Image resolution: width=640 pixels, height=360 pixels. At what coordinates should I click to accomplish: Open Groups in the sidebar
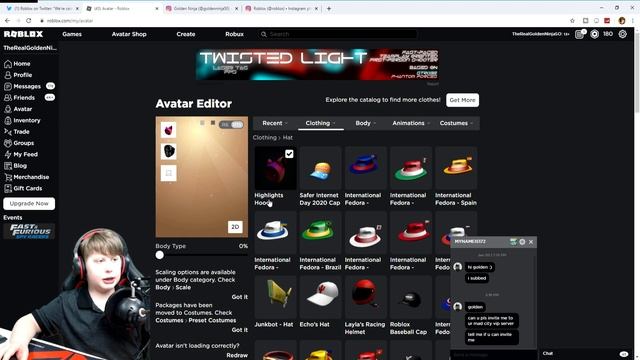(19, 143)
